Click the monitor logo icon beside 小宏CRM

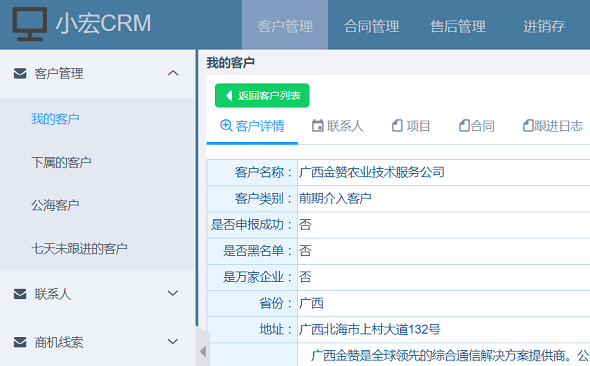tap(30, 24)
